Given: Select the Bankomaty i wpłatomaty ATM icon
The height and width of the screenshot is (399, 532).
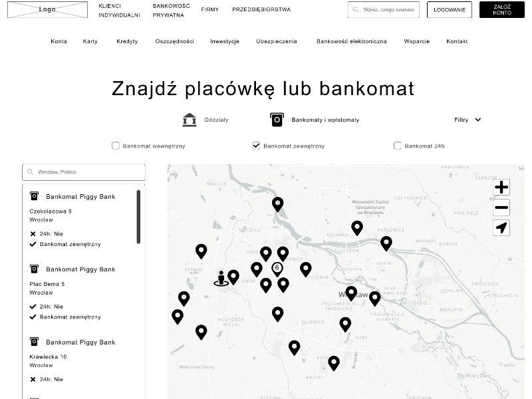Looking at the screenshot, I should 277,120.
